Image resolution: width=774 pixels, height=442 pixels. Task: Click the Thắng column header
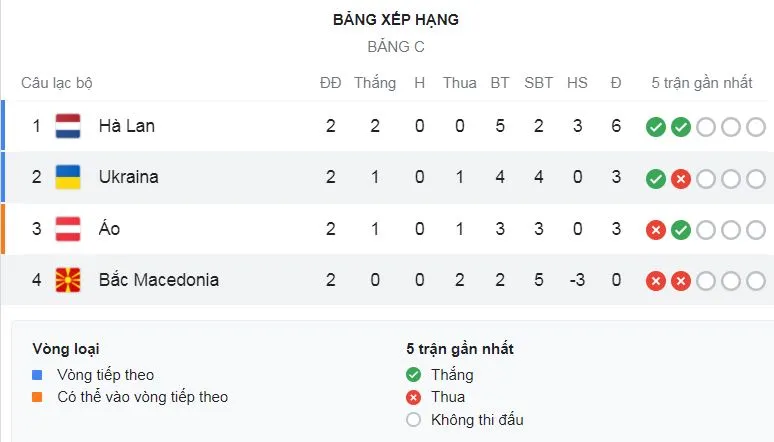tap(375, 83)
